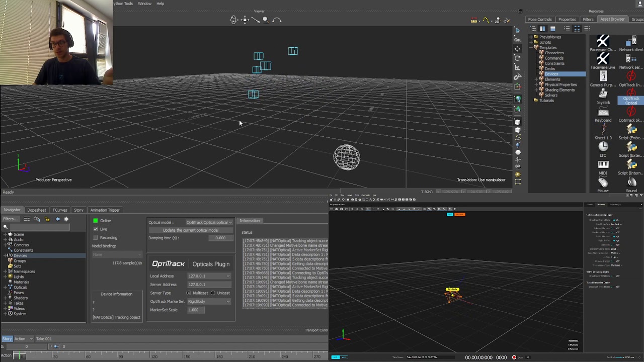Switch to the FCurves tab
This screenshot has width=644, height=362.
point(60,210)
